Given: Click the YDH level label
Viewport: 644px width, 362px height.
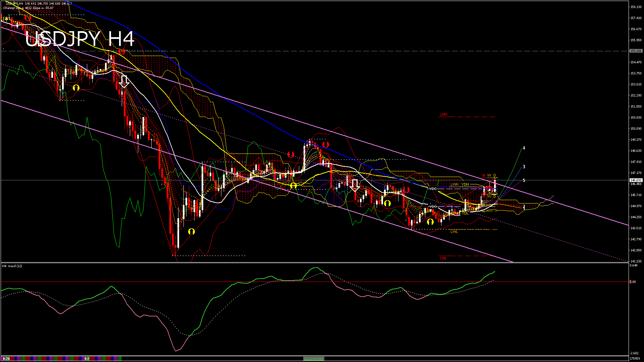Looking at the screenshot, I should [x=465, y=184].
